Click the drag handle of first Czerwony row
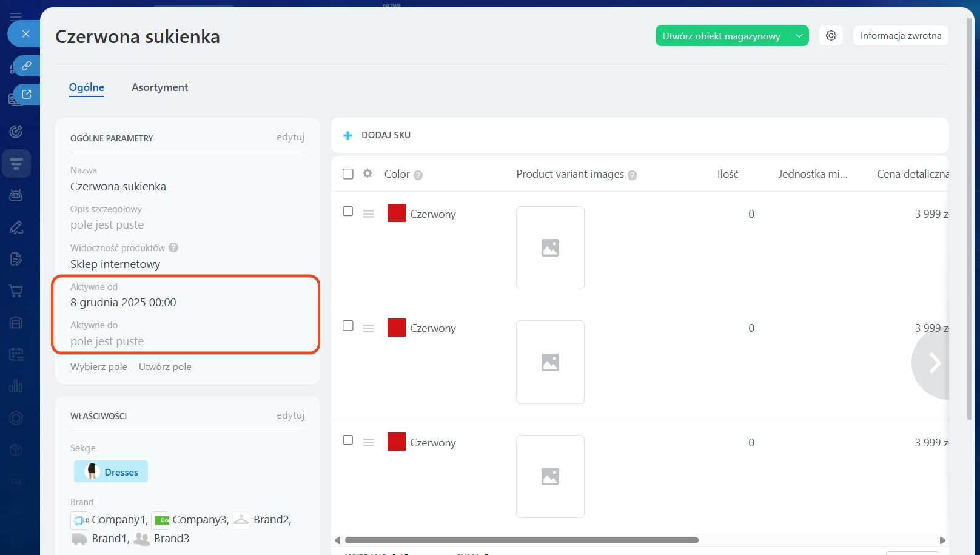Image resolution: width=980 pixels, height=555 pixels. click(368, 214)
